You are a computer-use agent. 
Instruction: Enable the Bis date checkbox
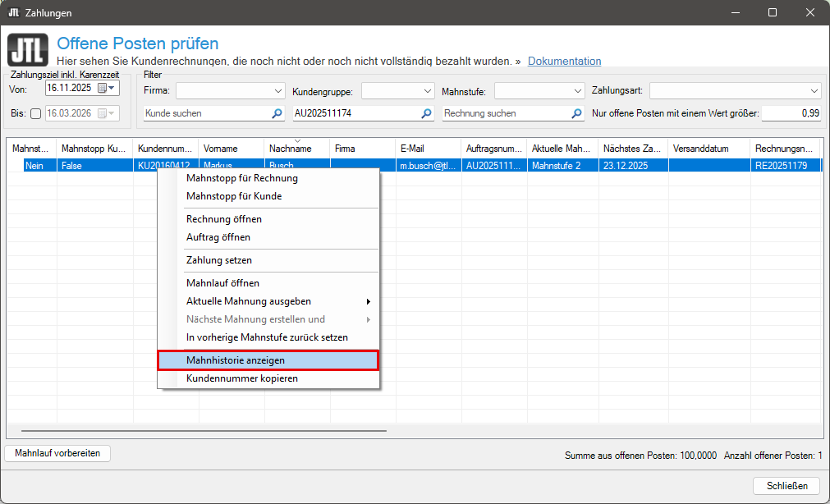tap(35, 114)
